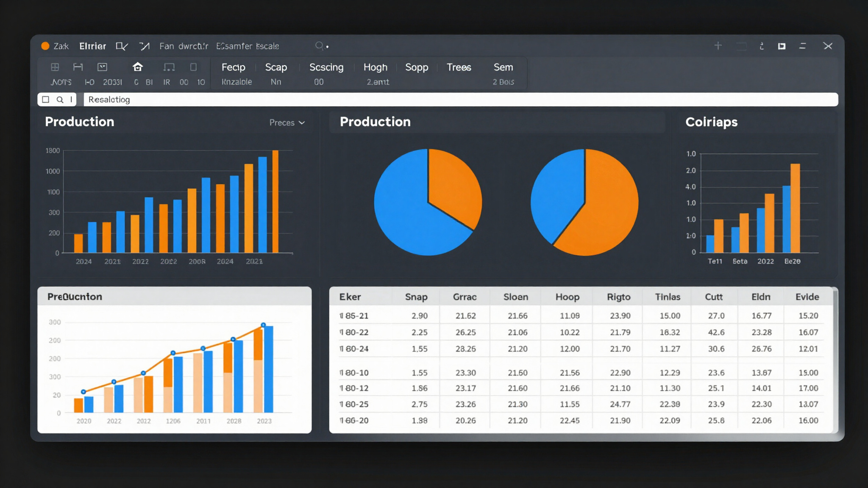Click the picture frame toolbar icon
This screenshot has height=488, width=868.
[x=102, y=67]
